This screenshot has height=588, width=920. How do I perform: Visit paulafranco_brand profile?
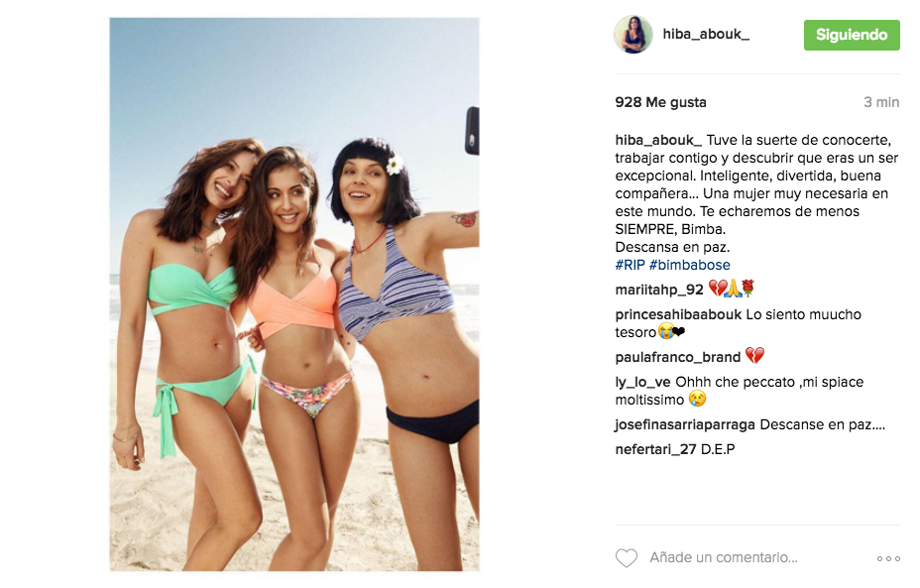(678, 357)
